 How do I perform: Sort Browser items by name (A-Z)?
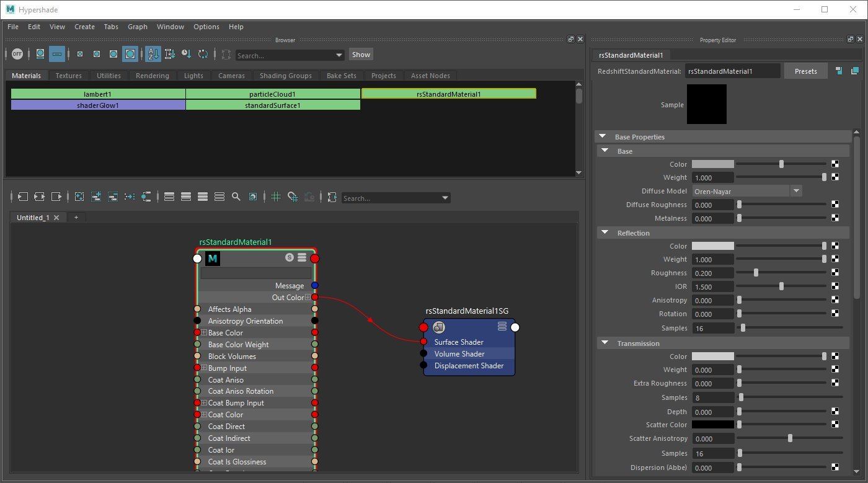click(153, 55)
